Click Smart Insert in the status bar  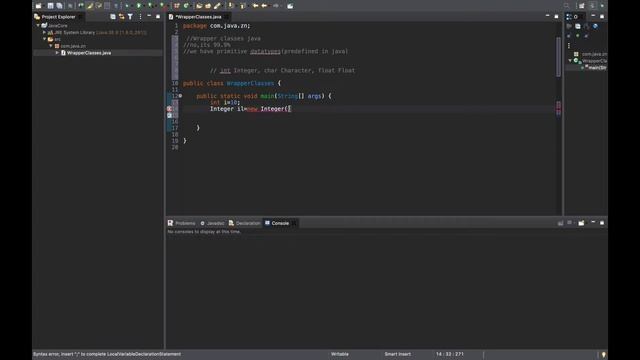(x=398, y=354)
